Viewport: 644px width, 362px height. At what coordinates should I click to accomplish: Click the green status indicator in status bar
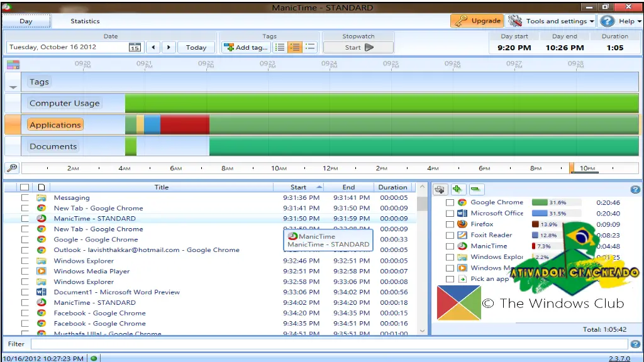coord(94,358)
